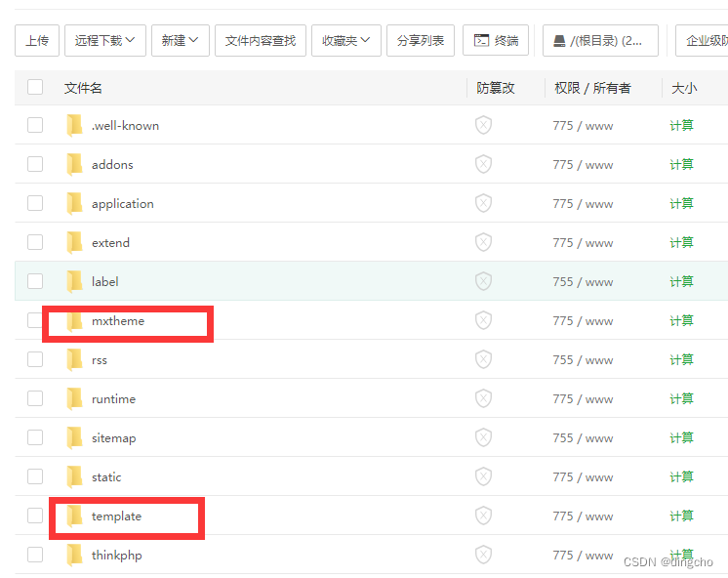This screenshot has height=578, width=728.
Task: Tick the select-all checkbox in header
Action: [35, 87]
